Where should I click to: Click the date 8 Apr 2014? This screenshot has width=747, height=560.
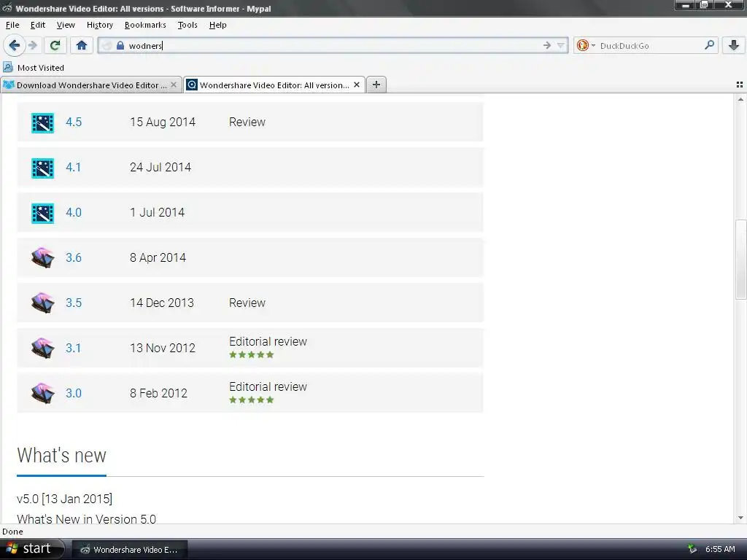[x=158, y=257]
